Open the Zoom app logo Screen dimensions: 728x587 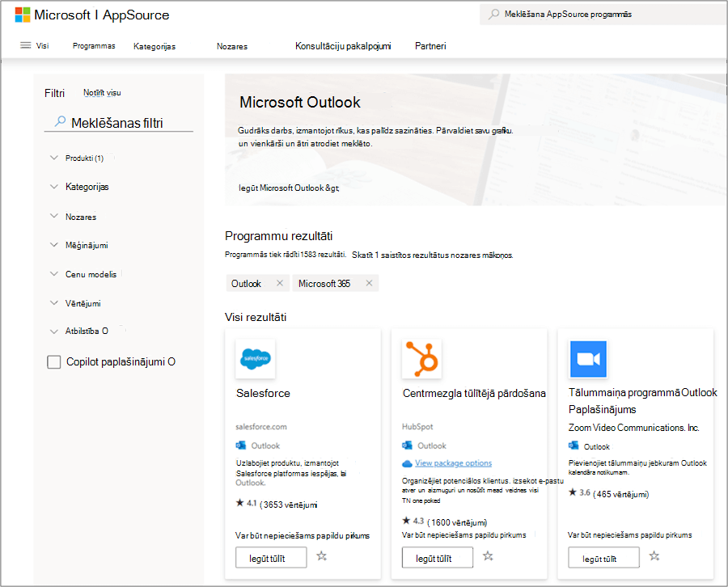point(588,359)
